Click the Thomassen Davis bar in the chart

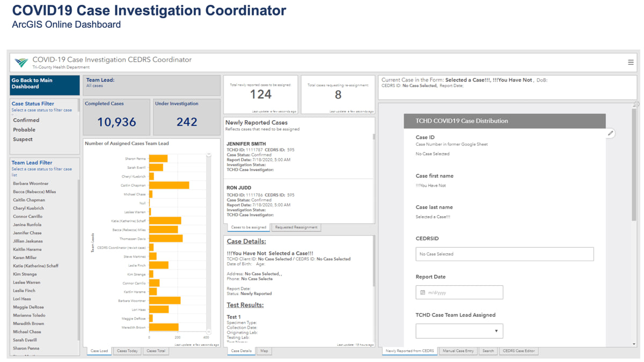point(166,239)
